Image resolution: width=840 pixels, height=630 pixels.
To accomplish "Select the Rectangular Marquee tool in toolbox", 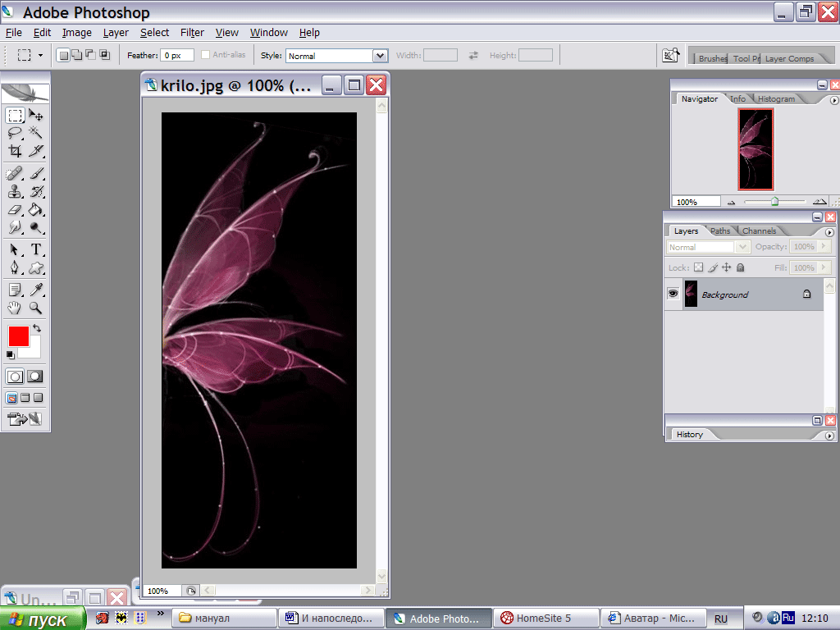I will tap(15, 115).
